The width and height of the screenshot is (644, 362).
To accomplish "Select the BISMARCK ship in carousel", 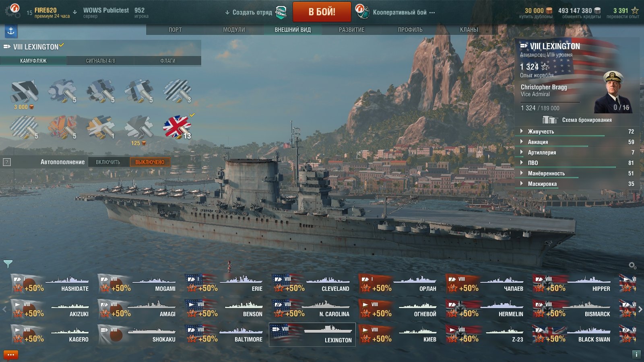I will point(572,309).
